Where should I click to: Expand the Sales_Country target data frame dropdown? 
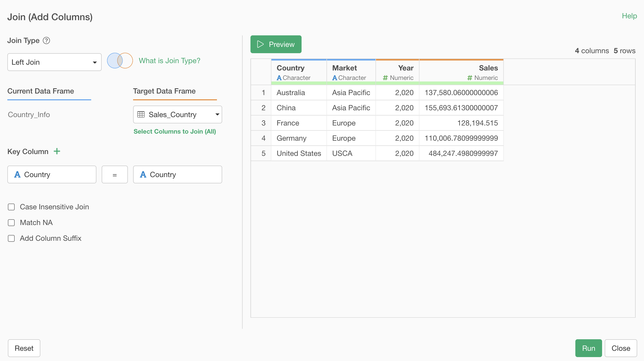click(x=177, y=114)
